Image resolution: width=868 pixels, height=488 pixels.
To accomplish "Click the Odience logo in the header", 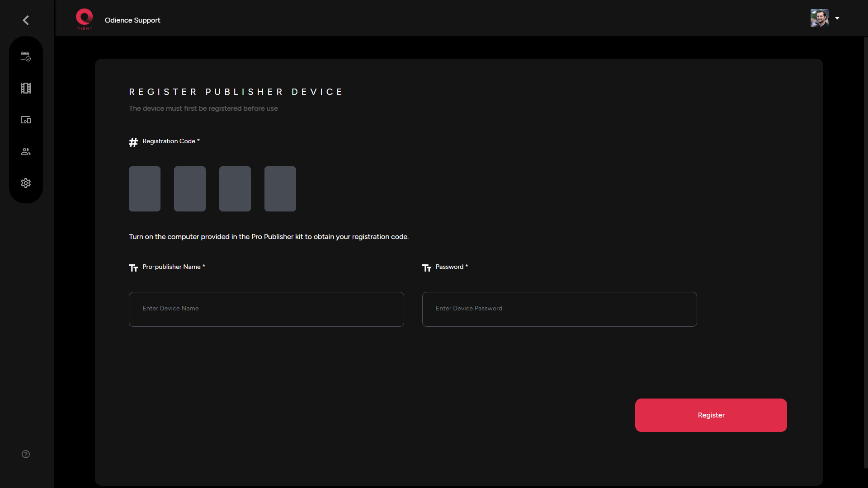I will point(84,19).
